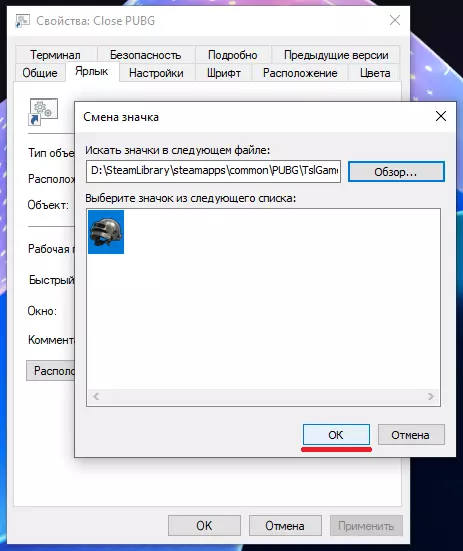Click the Применить button

(366, 526)
